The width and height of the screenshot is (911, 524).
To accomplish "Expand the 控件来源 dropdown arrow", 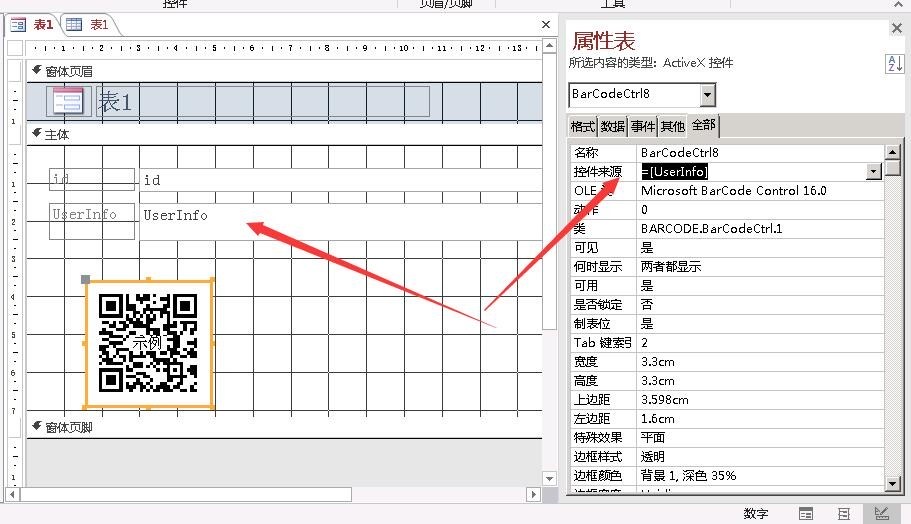I will [x=873, y=171].
